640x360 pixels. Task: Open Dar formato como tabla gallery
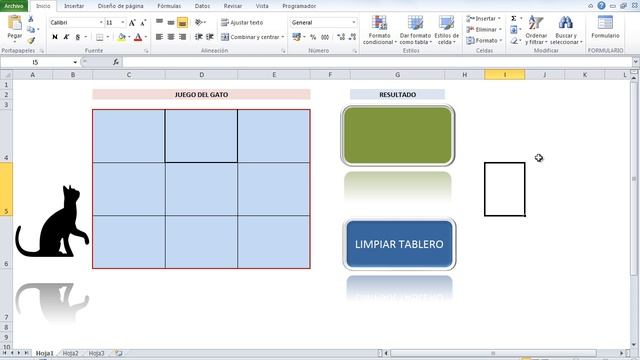click(x=416, y=30)
